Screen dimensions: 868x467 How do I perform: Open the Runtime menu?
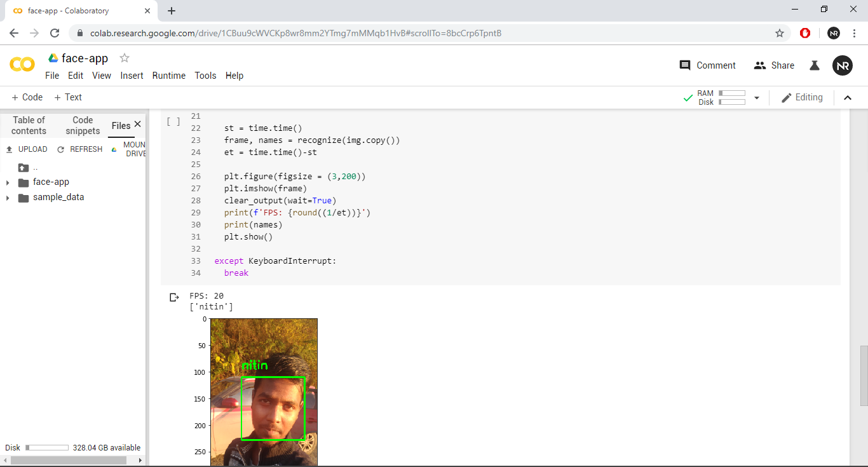169,76
